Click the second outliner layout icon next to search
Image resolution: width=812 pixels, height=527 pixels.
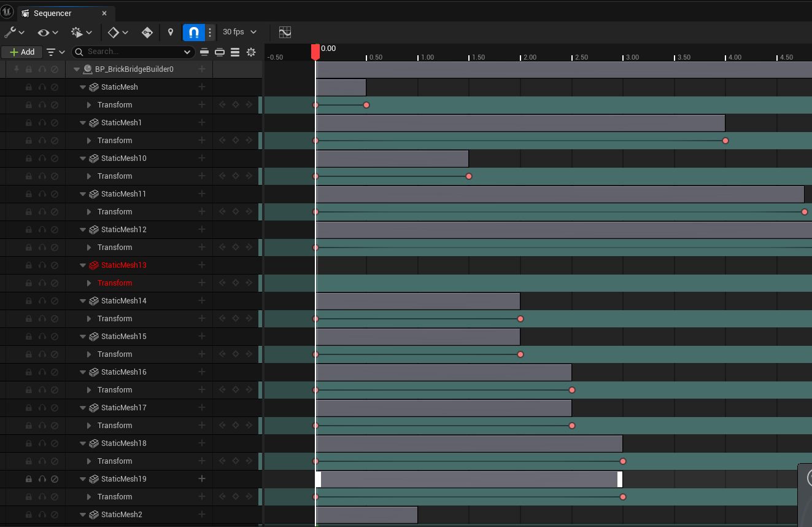tap(219, 52)
